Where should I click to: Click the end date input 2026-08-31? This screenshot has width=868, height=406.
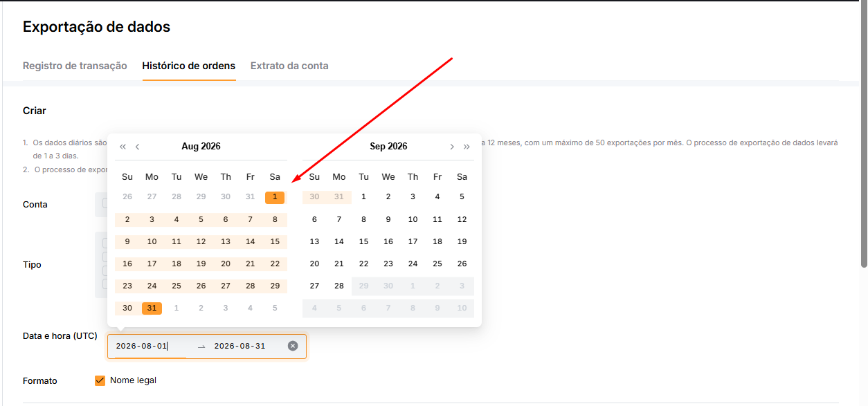245,346
